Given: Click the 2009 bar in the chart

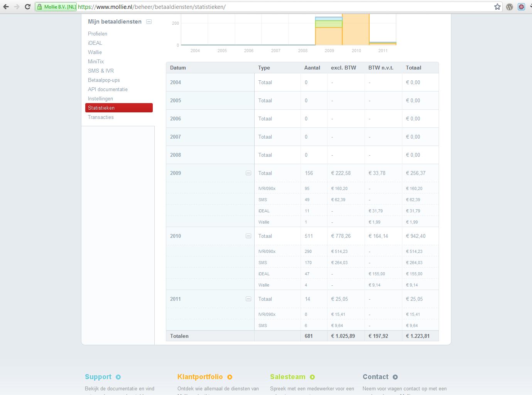Looking at the screenshot, I should pos(329,31).
